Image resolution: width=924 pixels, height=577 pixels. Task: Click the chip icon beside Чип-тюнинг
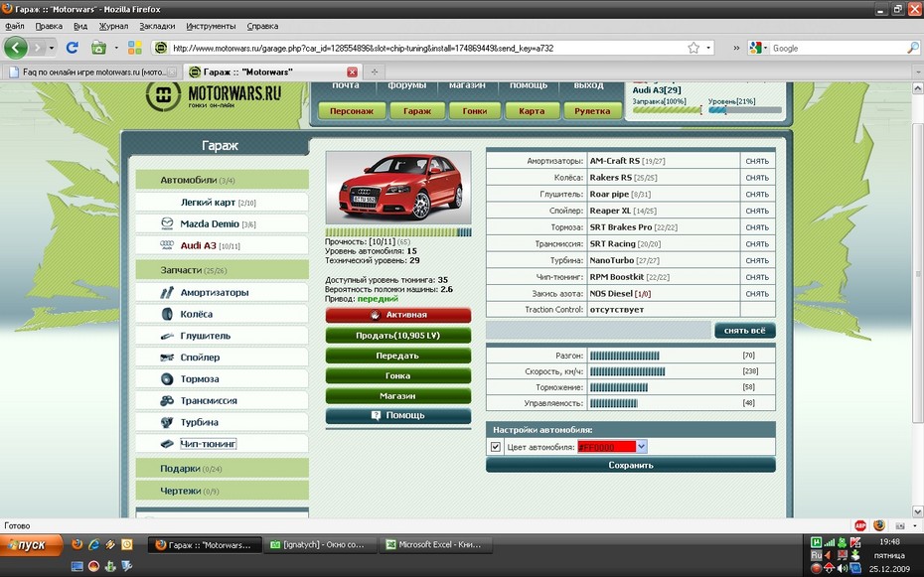167,444
